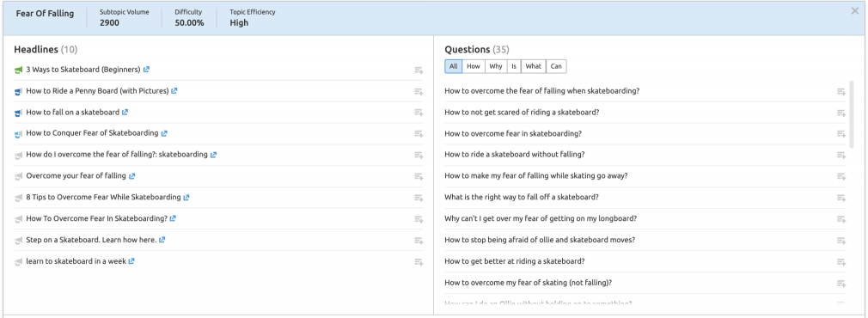Open How To Overcome Fear In Skateboarding? headline
This screenshot has width=868, height=318.
click(97, 218)
